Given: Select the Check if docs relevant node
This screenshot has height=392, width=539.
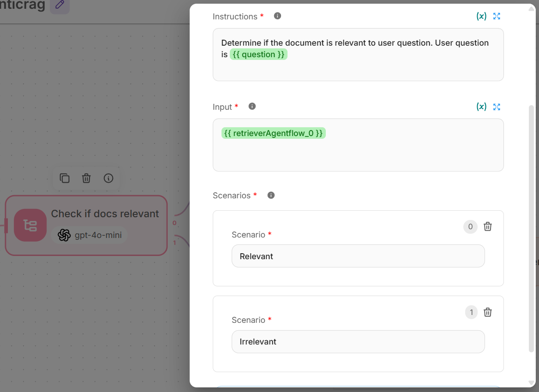Looking at the screenshot, I should click(104, 214).
